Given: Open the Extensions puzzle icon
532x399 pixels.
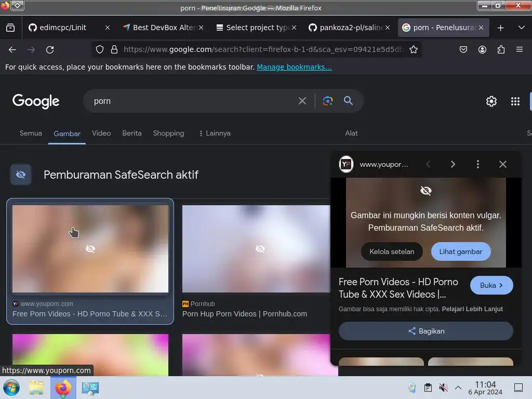Looking at the screenshot, I should tap(501, 49).
